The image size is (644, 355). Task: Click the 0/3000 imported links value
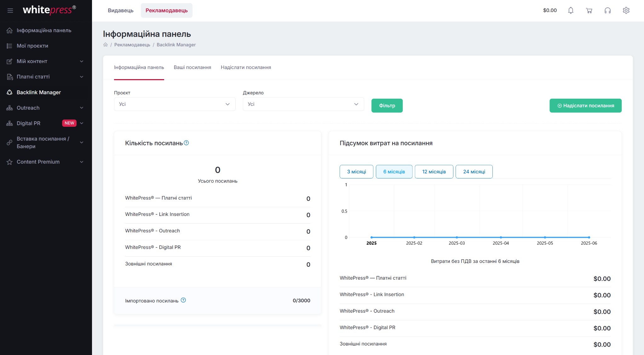pos(301,300)
